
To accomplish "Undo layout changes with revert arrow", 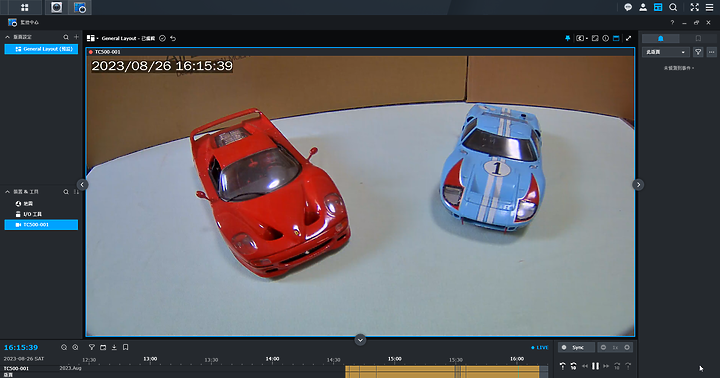I will coord(173,39).
